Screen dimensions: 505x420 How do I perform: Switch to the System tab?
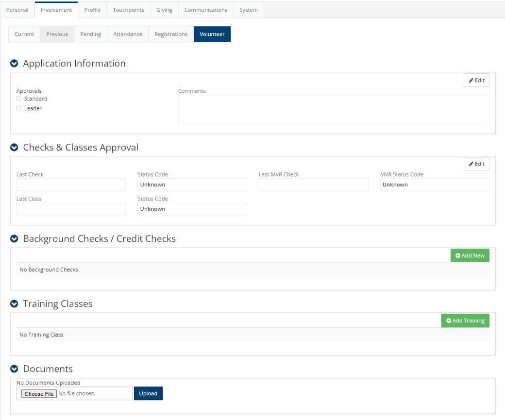(249, 10)
